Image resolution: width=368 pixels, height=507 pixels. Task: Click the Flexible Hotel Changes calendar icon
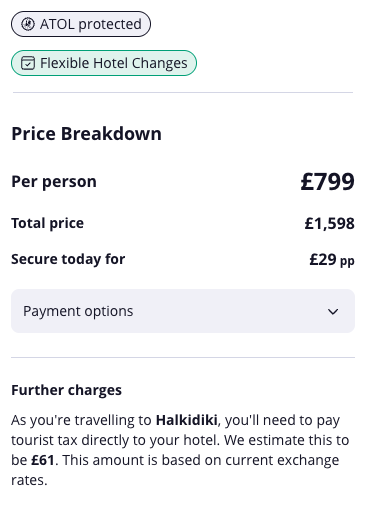point(28,63)
